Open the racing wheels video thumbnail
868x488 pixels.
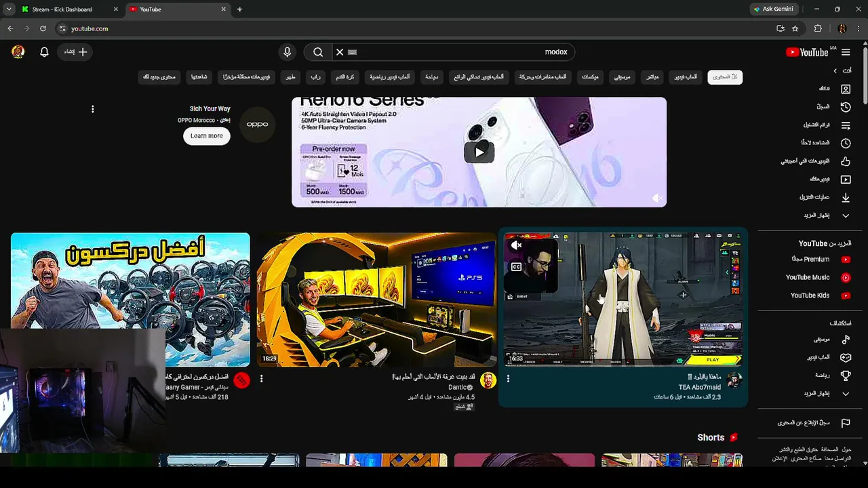click(x=130, y=300)
